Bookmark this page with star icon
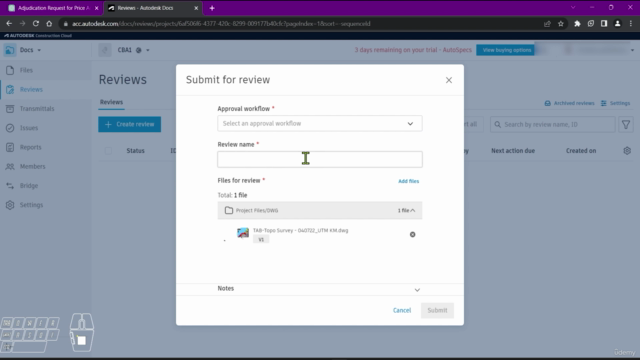This screenshot has width=640, height=360. click(561, 24)
